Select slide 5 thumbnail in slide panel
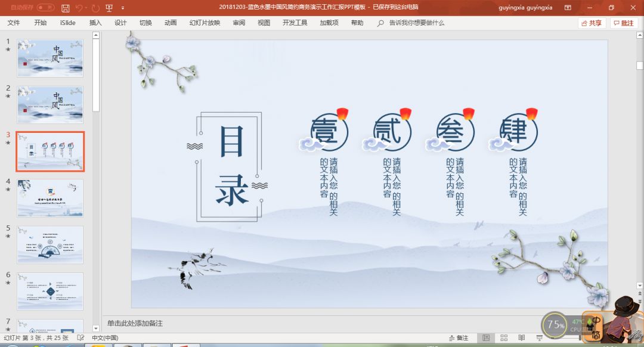Viewport: 644px width, 347px height. (50, 245)
